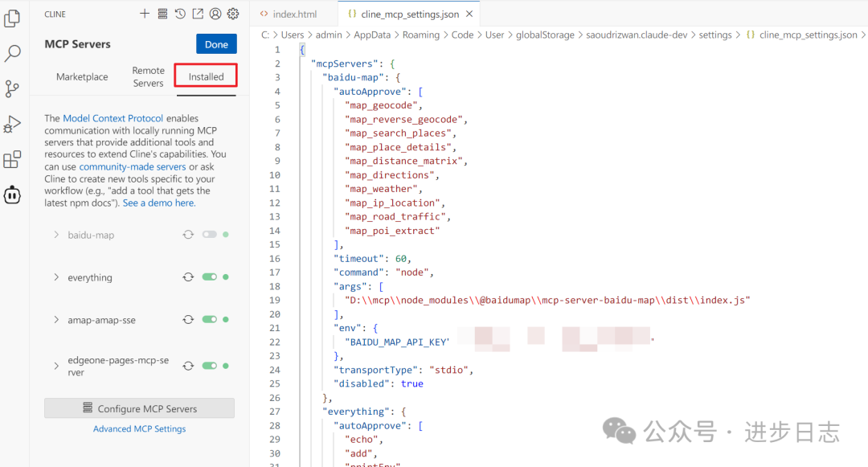
Task: Switch to the Marketplace tab
Action: [82, 77]
